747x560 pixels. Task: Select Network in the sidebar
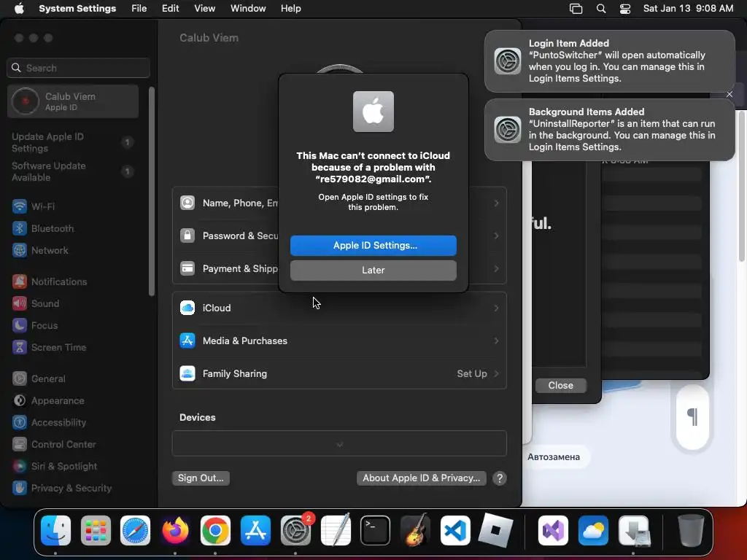[x=40, y=250]
